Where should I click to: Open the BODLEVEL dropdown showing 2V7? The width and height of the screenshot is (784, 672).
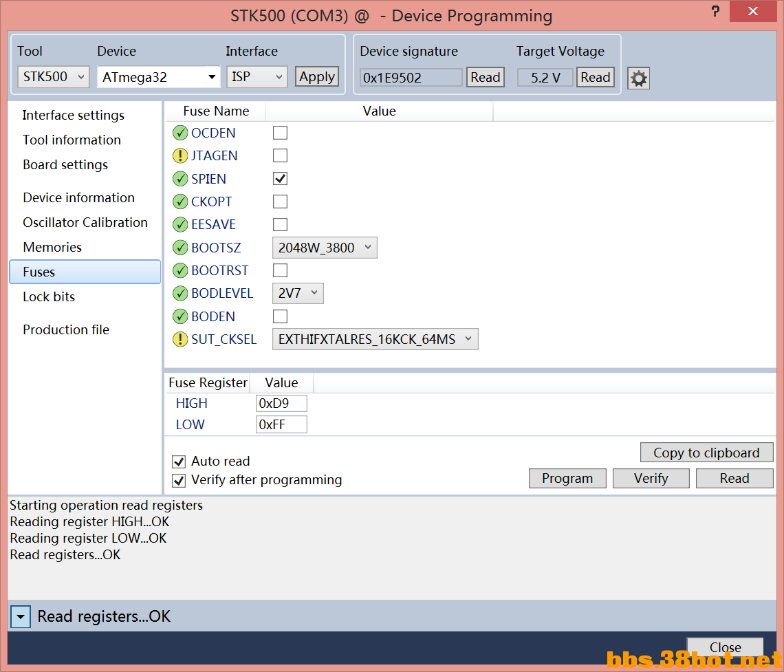click(x=298, y=294)
